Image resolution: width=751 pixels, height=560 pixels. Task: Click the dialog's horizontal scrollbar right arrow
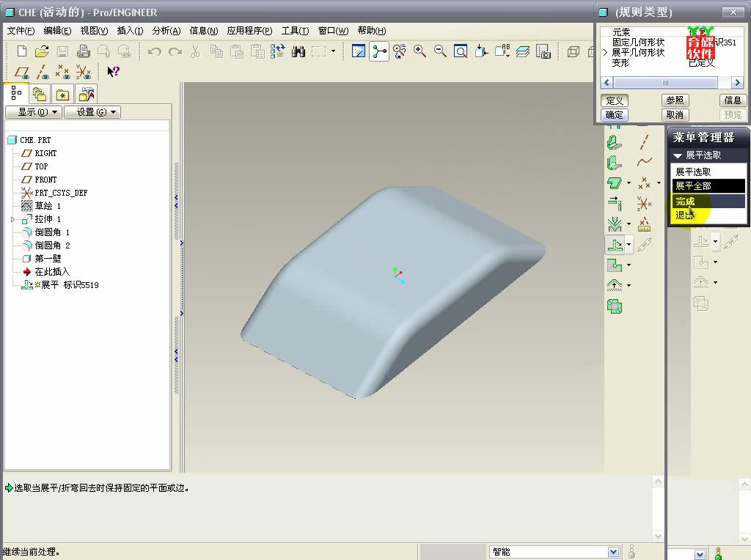737,83
